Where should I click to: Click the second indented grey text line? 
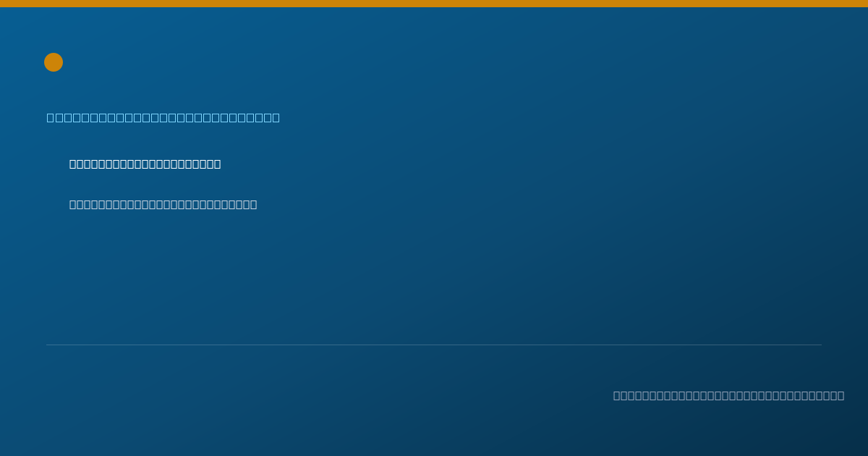click(163, 204)
